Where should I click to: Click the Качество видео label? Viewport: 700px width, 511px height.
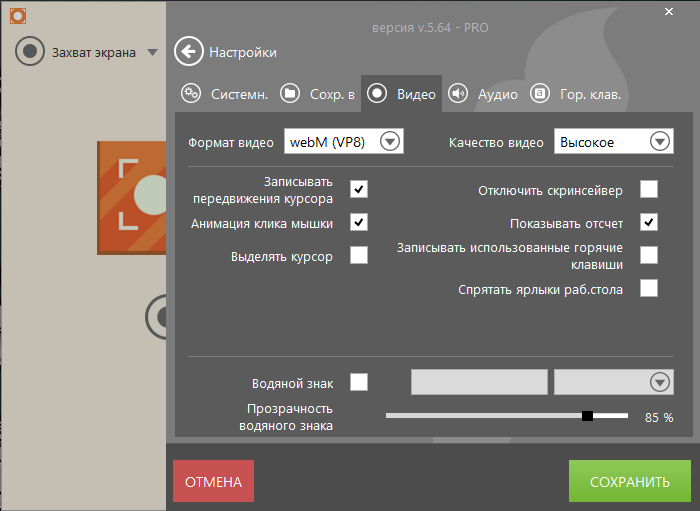[496, 143]
